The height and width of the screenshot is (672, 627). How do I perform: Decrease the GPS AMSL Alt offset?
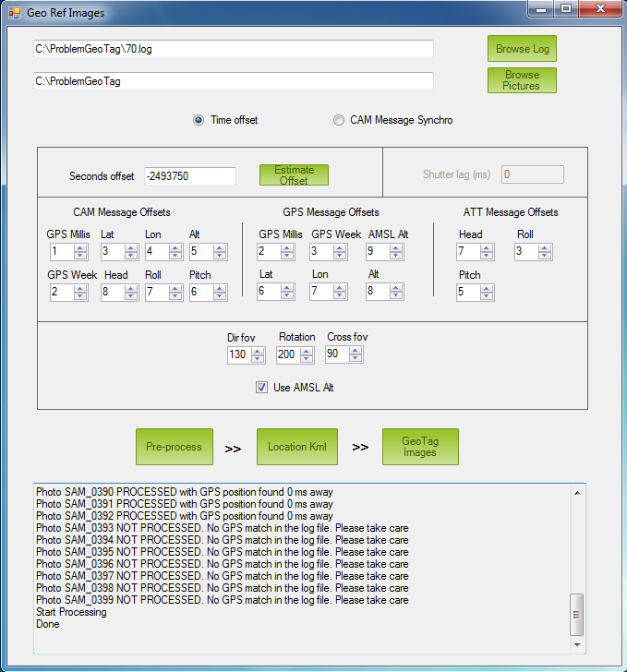pos(397,256)
